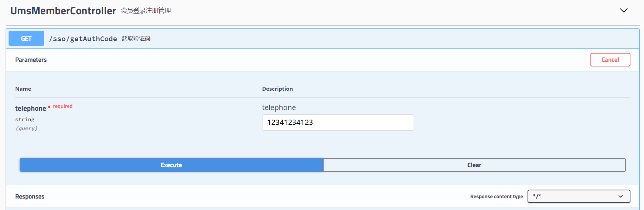Click the /sso/getAuthCode endpoint path

point(83,39)
